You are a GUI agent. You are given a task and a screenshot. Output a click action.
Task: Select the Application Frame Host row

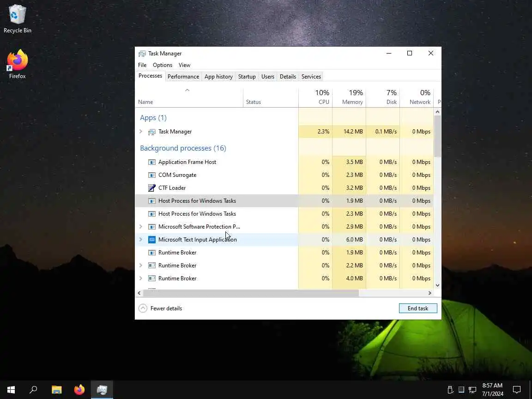[x=284, y=162]
